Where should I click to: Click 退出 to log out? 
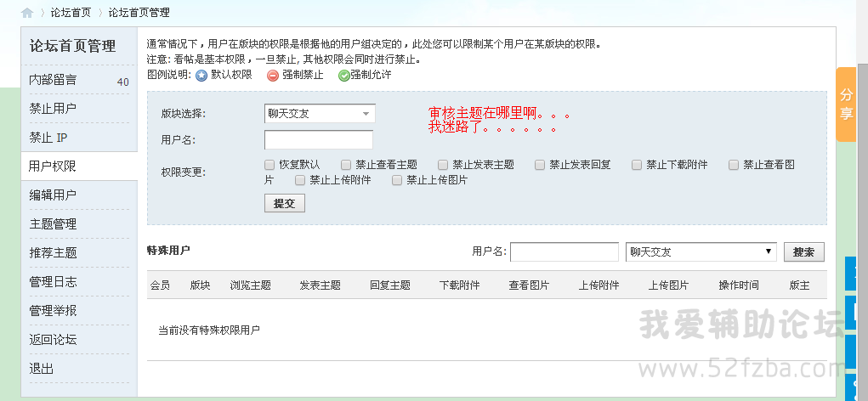point(41,369)
